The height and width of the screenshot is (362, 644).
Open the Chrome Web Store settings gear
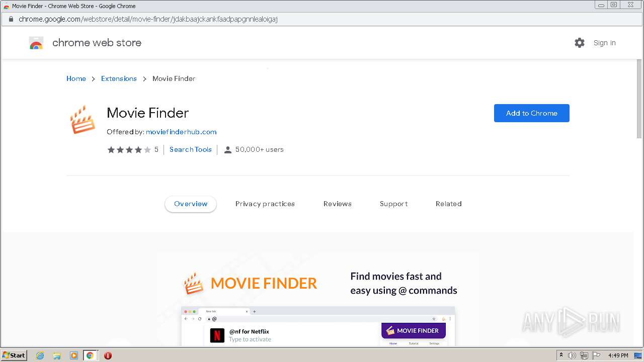pos(580,43)
